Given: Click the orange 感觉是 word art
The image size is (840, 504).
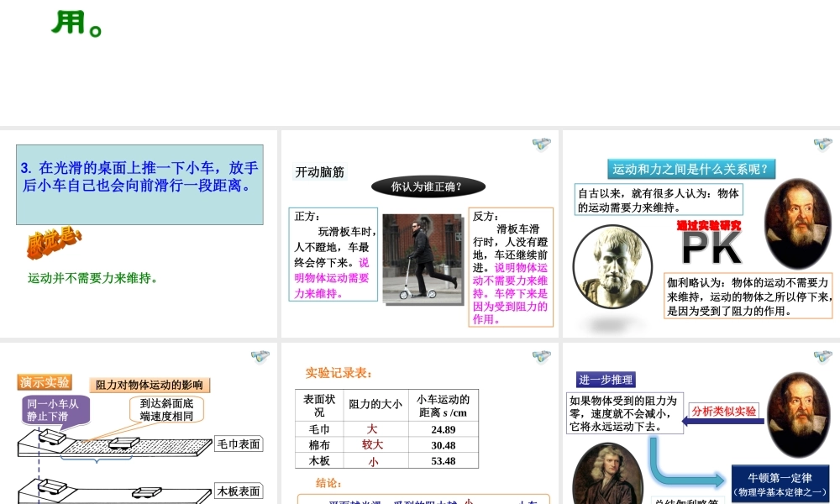Looking at the screenshot, I should (x=54, y=242).
